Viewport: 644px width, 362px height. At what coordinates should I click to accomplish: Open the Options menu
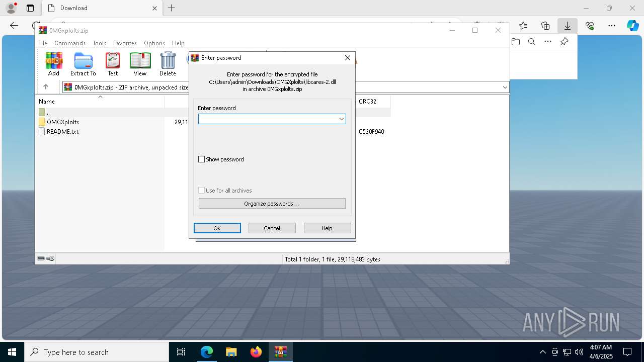(x=154, y=43)
